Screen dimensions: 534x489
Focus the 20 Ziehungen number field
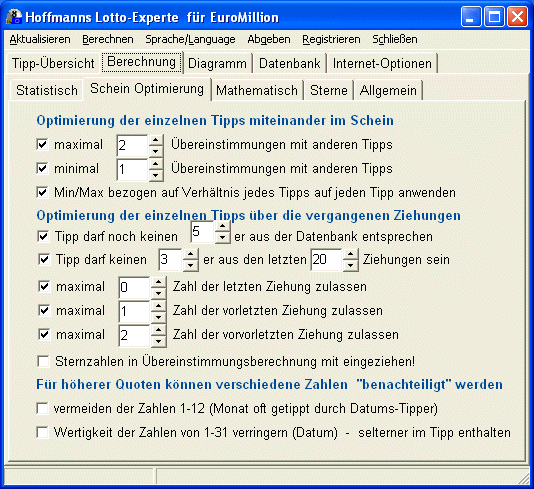click(x=326, y=260)
